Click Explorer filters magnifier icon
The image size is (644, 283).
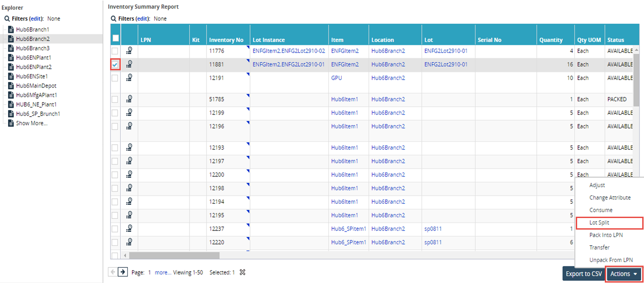click(x=7, y=19)
